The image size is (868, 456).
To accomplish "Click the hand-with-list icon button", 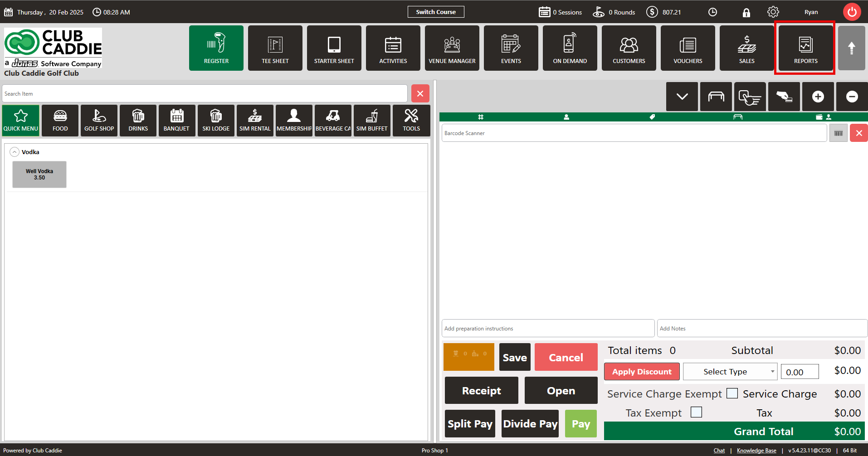I will [x=750, y=97].
